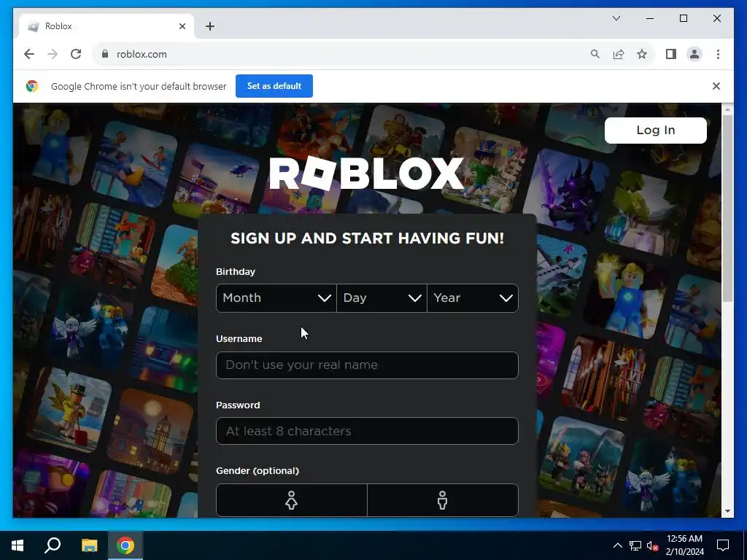Go back with Chrome's back arrow
The image size is (747, 560).
(x=29, y=54)
